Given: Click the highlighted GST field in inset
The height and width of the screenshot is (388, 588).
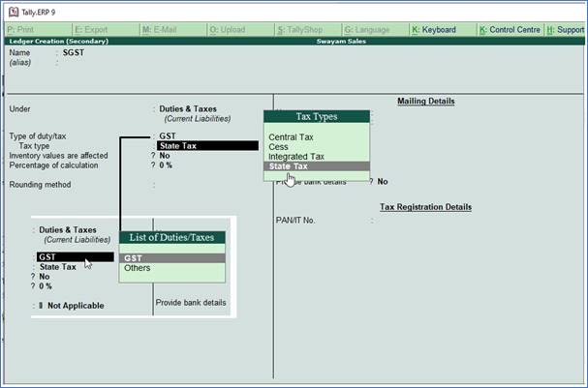Looking at the screenshot, I should [x=76, y=257].
